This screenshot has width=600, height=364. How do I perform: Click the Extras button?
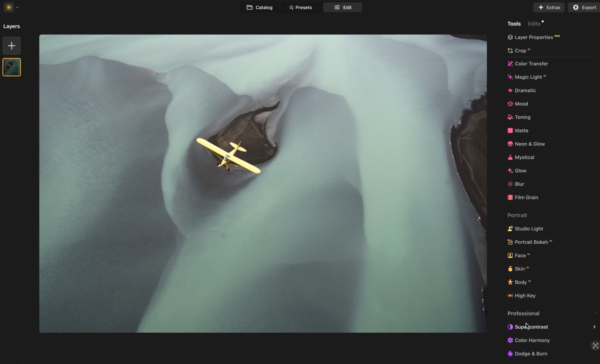549,7
